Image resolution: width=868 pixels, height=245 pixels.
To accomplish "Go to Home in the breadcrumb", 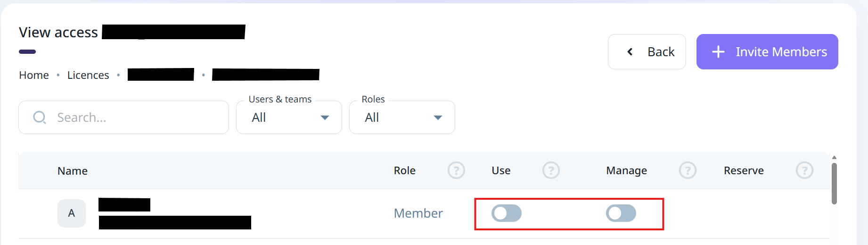I will tap(34, 75).
